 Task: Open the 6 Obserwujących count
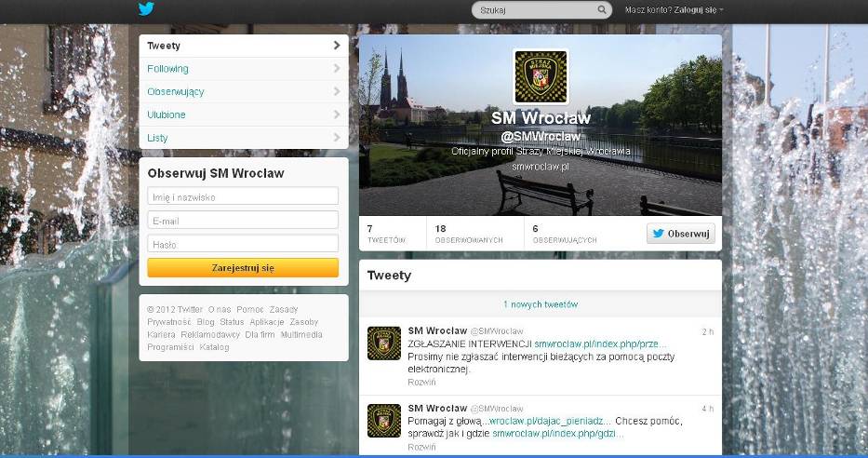[565, 234]
